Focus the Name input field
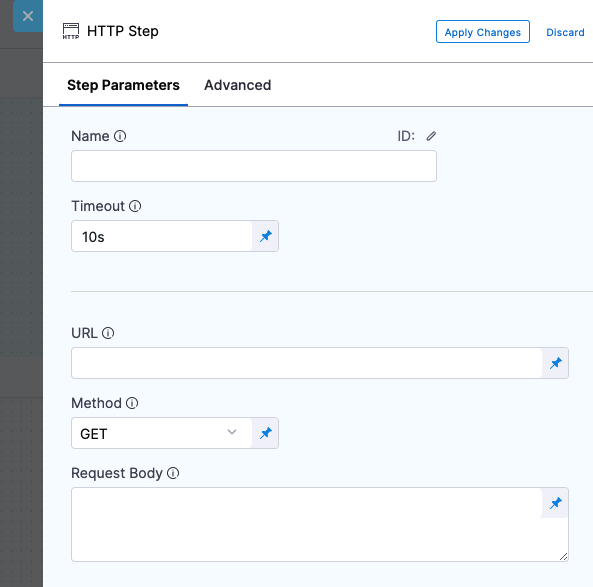This screenshot has width=593, height=587. coord(254,166)
